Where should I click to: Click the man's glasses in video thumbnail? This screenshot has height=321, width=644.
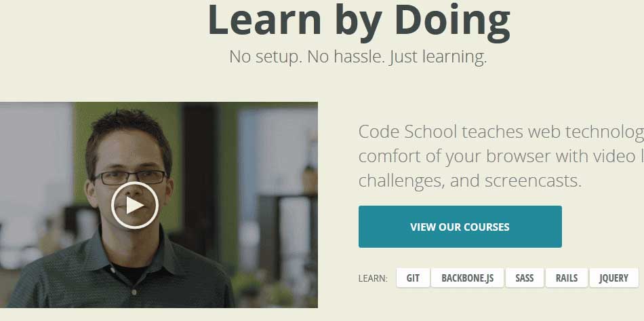pos(130,177)
